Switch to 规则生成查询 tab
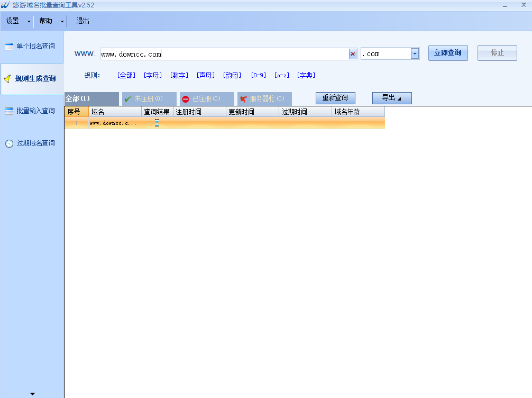532x398 pixels. point(32,79)
